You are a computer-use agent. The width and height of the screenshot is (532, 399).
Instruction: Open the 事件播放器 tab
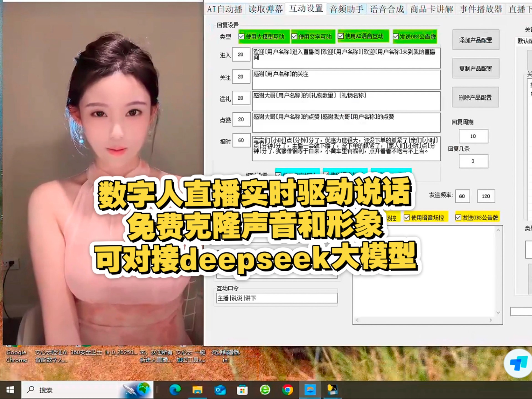pos(481,9)
